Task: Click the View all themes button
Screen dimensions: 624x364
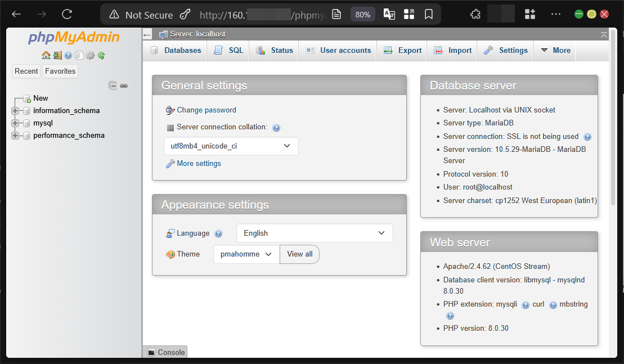Action: pyautogui.click(x=299, y=254)
